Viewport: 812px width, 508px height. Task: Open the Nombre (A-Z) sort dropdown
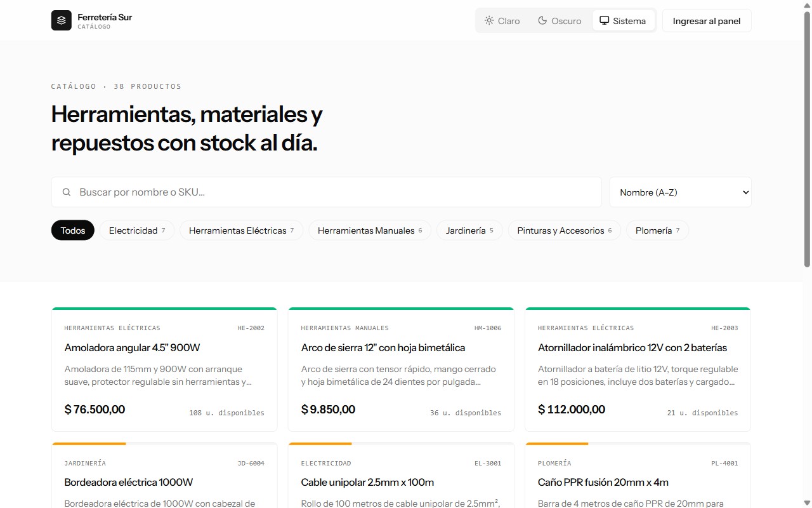[681, 192]
